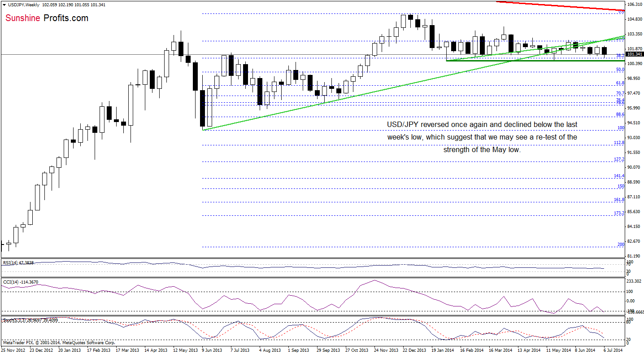
Task: Click the 95.990 price axis label
Action: [635, 108]
